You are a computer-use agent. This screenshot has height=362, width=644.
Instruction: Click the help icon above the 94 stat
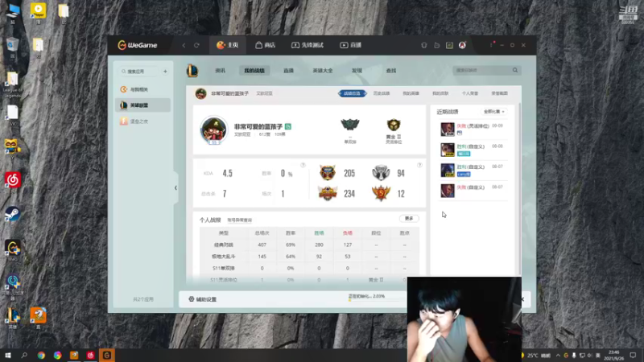[x=419, y=165]
